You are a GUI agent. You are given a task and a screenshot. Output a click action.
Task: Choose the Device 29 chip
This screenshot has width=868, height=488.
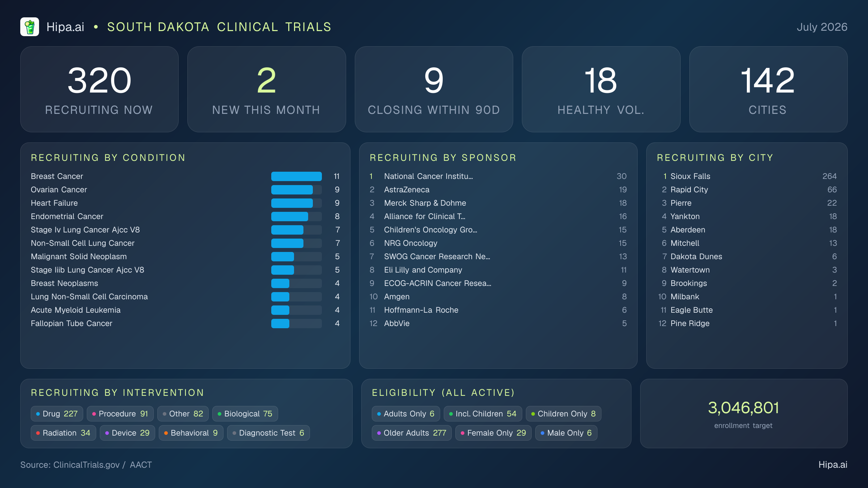127,433
